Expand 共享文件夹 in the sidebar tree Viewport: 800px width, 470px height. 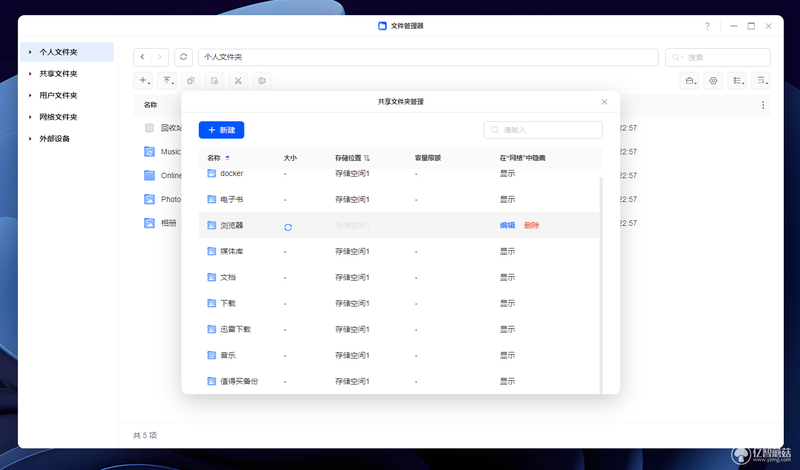pos(30,74)
